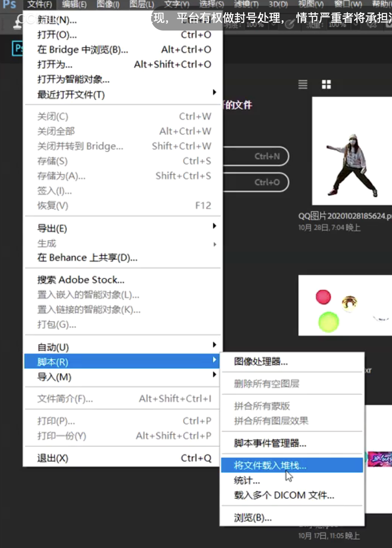This screenshot has width=392, height=548.
Task: Open the colored balls thumbnail
Action: pyautogui.click(x=345, y=305)
